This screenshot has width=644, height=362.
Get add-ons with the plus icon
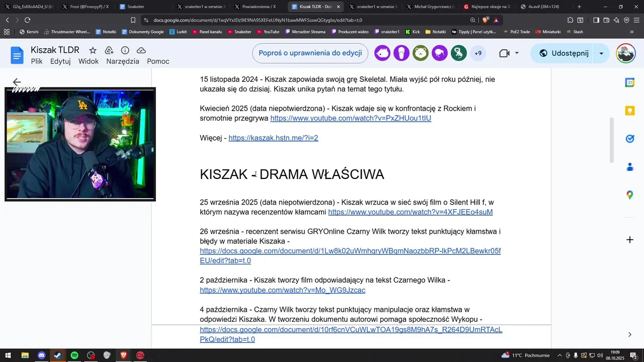coord(629,240)
